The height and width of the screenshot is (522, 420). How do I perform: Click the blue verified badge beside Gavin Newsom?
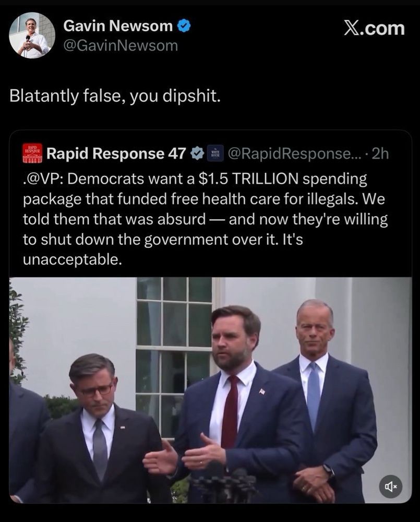pos(184,26)
